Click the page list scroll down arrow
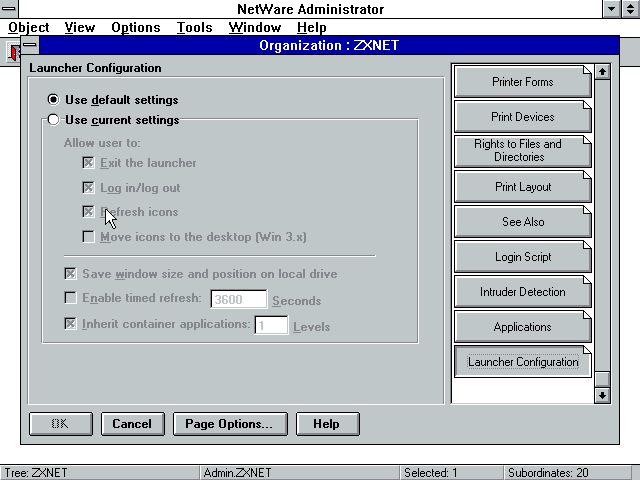 (x=602, y=395)
